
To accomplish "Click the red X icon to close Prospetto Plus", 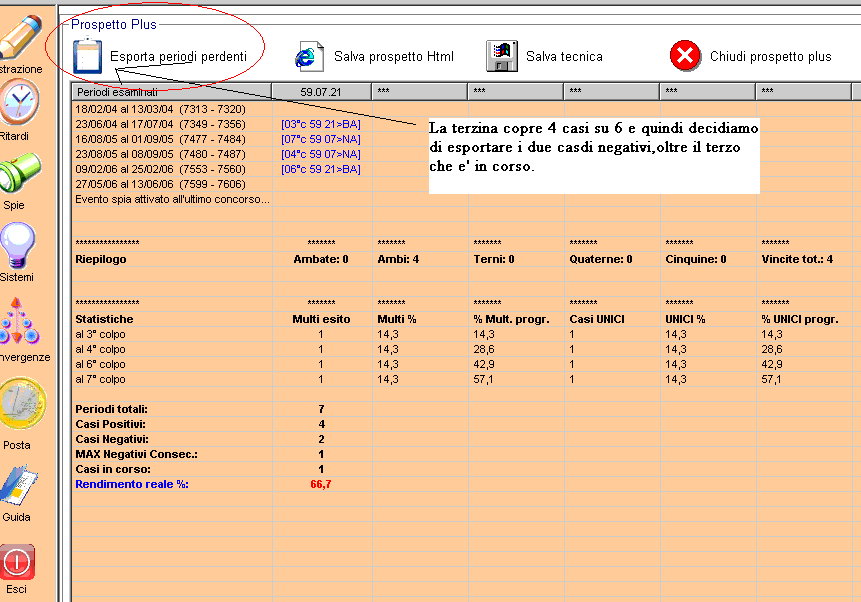I will 685,55.
